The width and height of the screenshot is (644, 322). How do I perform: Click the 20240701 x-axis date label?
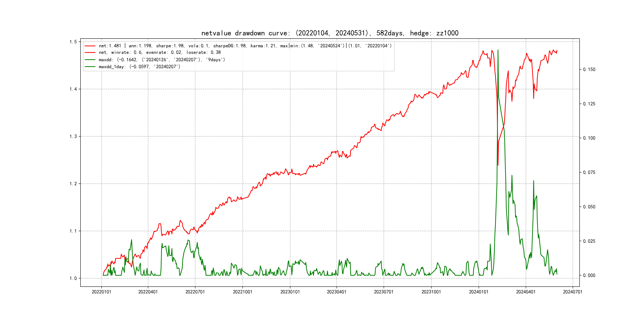(x=572, y=292)
